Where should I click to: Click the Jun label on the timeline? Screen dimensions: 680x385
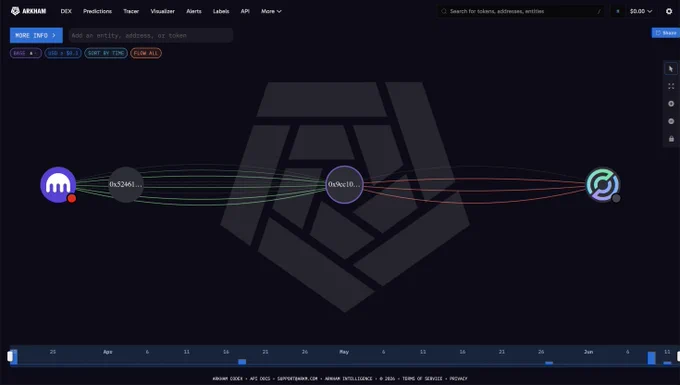(x=588, y=352)
